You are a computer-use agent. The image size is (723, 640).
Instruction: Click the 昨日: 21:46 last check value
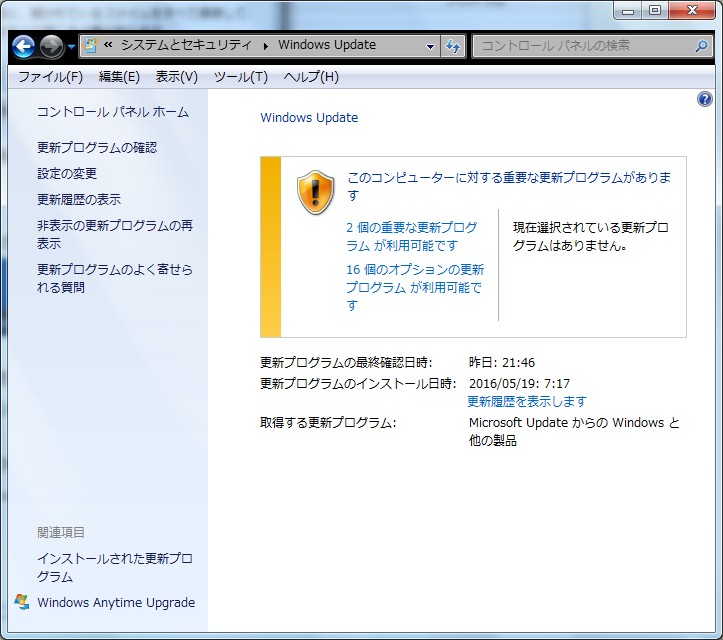tap(502, 362)
